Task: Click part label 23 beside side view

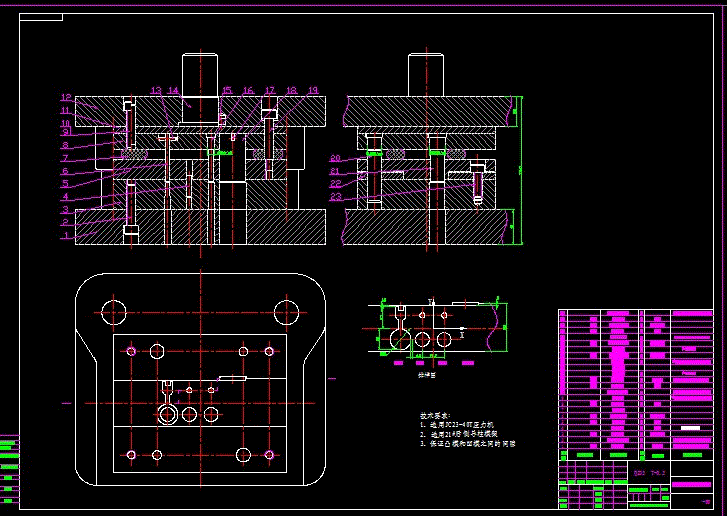Action: 335,197
